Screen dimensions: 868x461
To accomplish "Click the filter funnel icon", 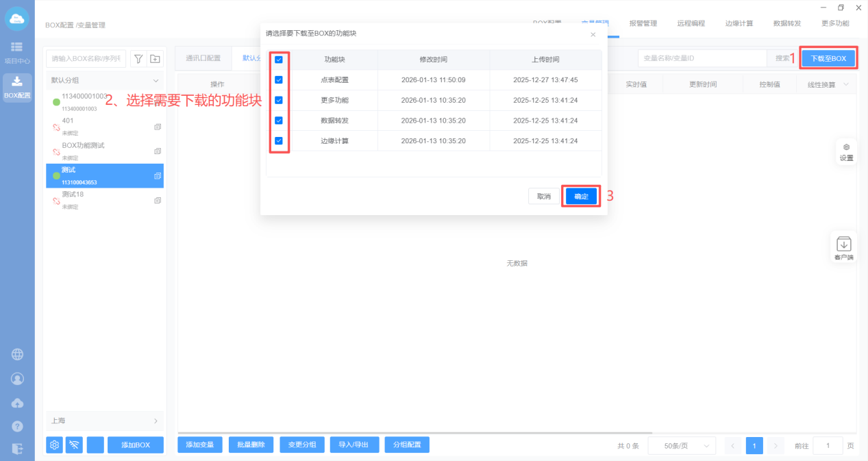I will click(138, 59).
